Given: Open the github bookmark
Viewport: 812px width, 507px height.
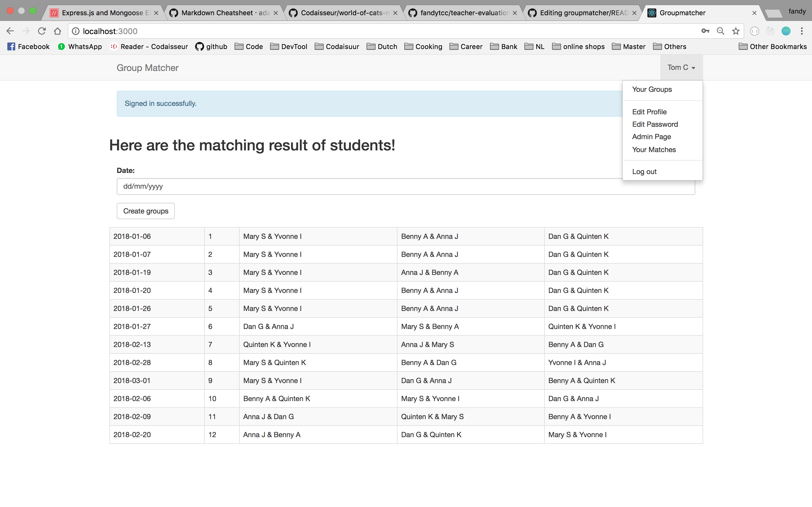Looking at the screenshot, I should point(211,46).
